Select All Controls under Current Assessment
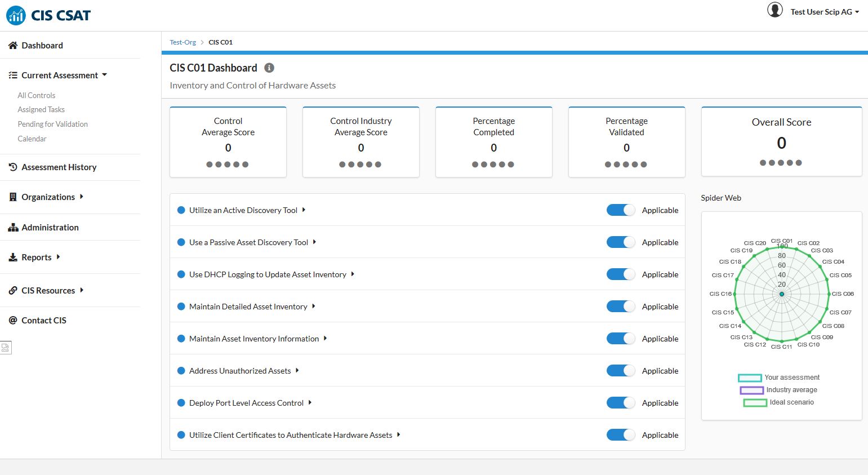Screen dimensions: 868x475 coord(37,95)
